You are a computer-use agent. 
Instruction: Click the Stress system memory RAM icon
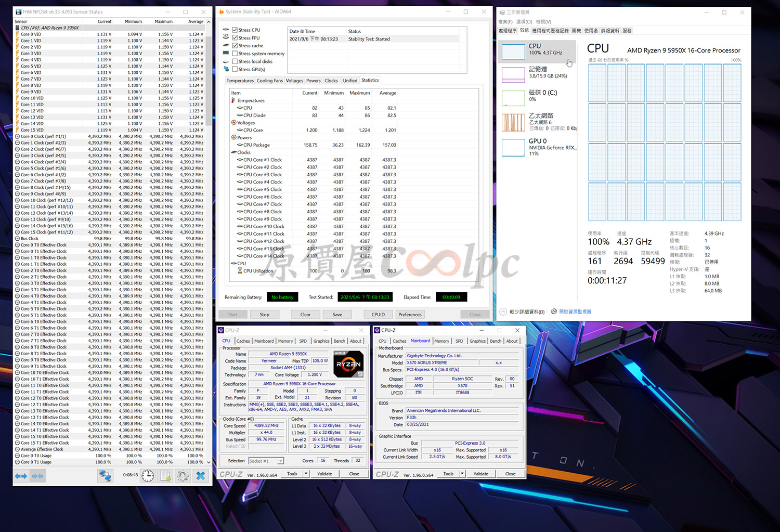[226, 53]
